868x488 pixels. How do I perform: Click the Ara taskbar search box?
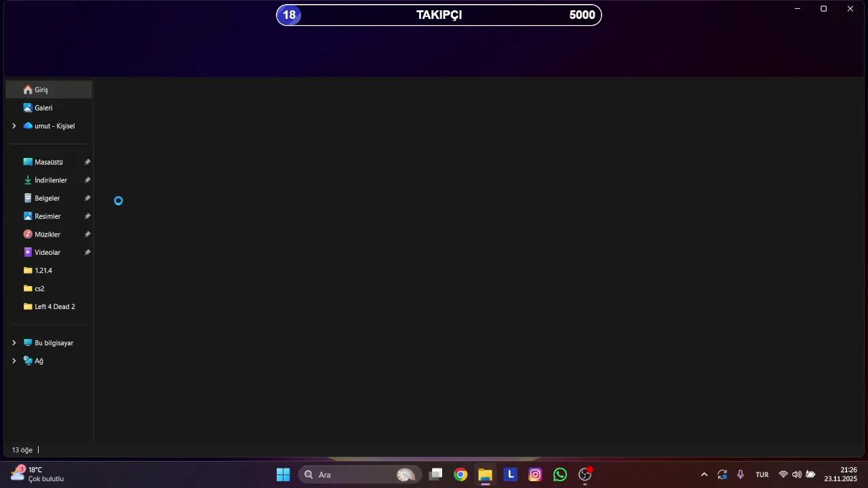pos(360,474)
